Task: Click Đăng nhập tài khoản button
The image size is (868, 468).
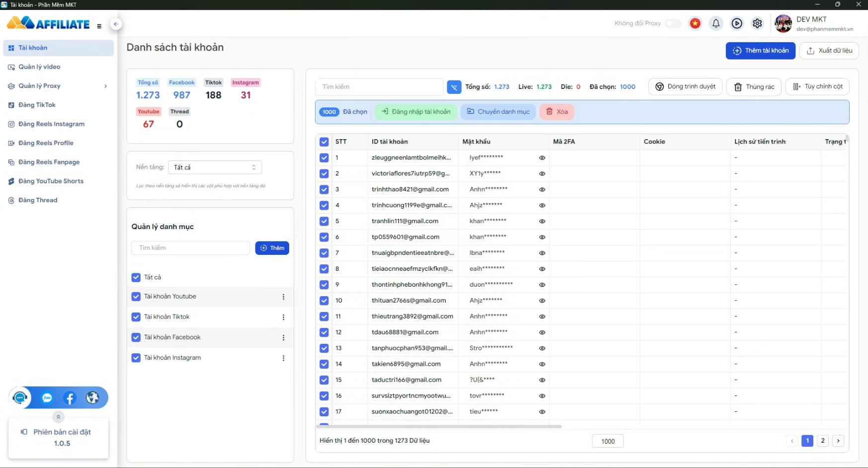Action: tap(416, 112)
